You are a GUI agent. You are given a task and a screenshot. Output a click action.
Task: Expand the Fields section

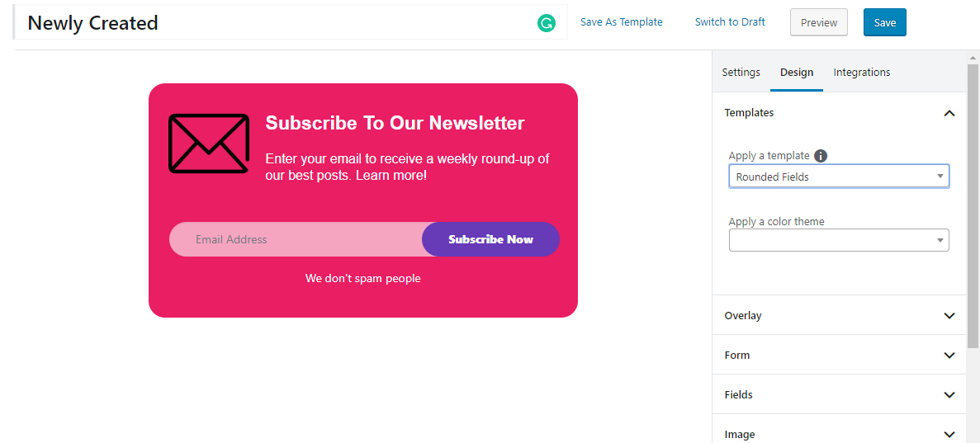(x=949, y=395)
